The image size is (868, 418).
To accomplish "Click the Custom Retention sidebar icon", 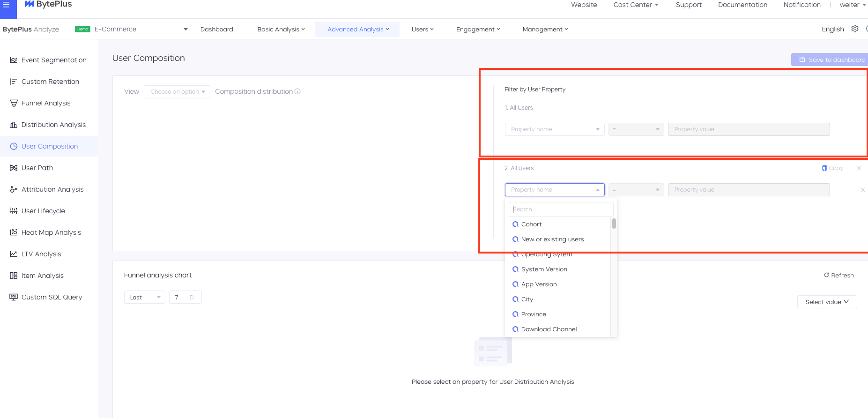I will click(x=14, y=82).
